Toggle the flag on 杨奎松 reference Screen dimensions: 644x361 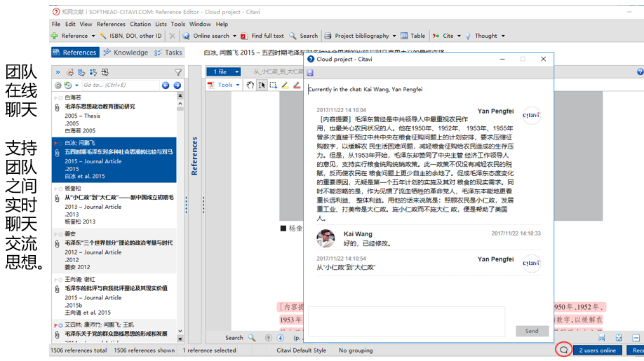(55, 189)
